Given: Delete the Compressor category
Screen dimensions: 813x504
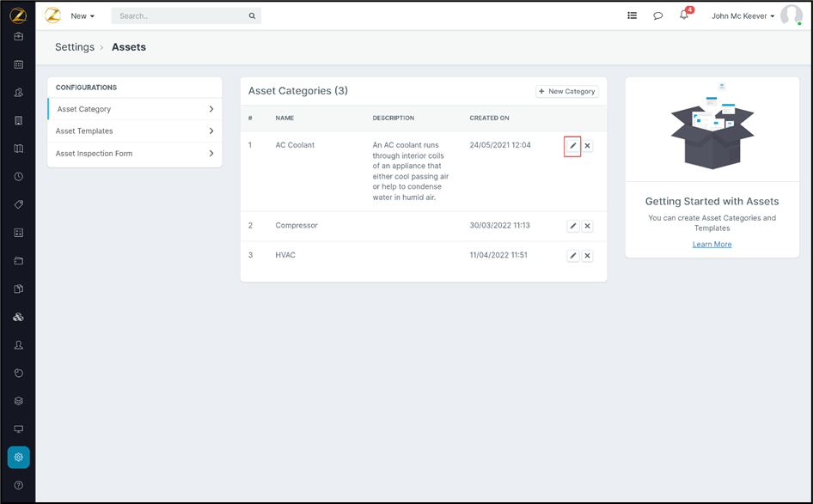Looking at the screenshot, I should pos(588,226).
